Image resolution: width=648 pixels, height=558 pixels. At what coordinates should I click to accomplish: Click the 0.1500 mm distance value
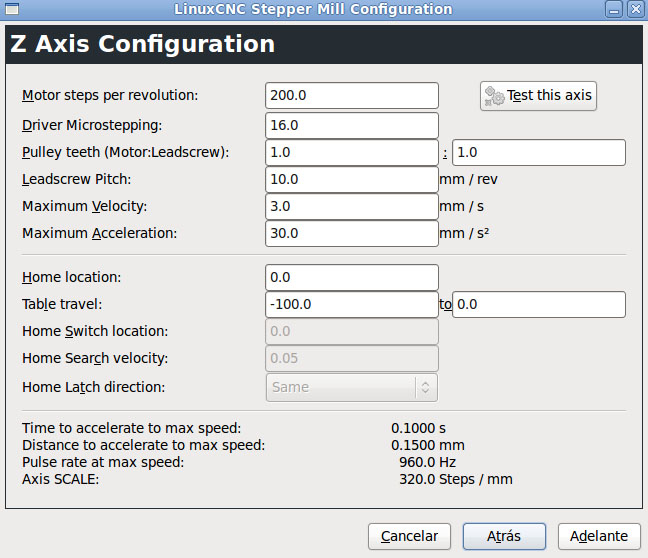coord(428,445)
